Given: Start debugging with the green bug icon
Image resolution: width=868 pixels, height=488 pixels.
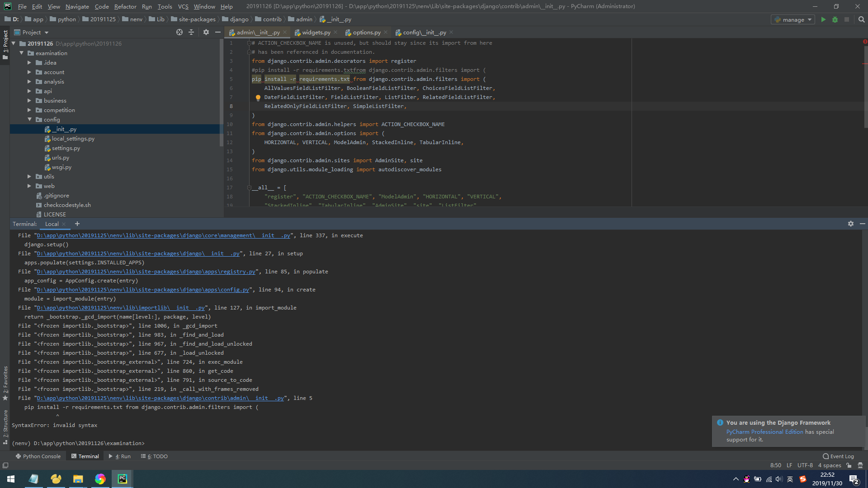Looking at the screenshot, I should coord(835,19).
